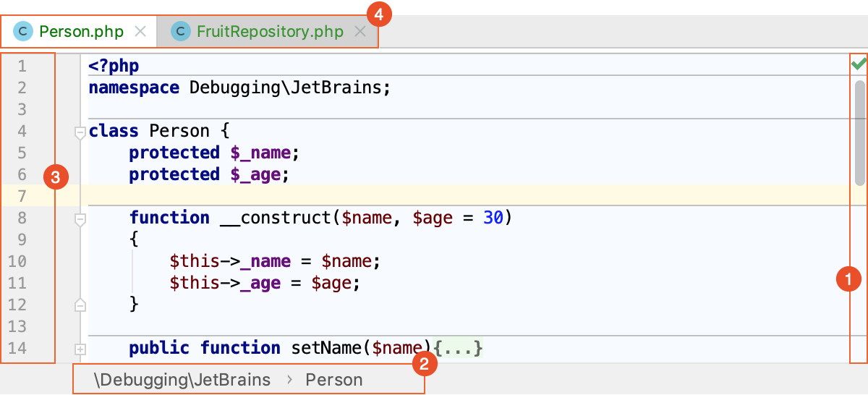Place the caret on empty highlighted line 7

463,196
